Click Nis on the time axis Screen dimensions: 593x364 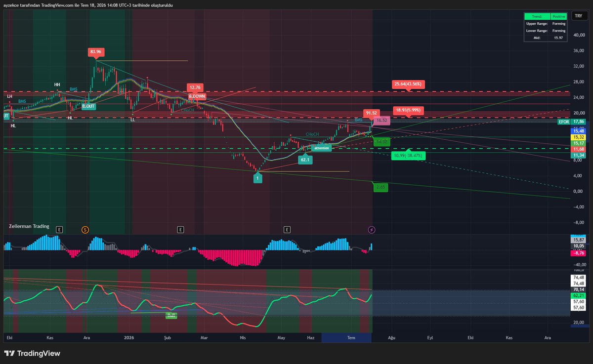pyautogui.click(x=243, y=338)
